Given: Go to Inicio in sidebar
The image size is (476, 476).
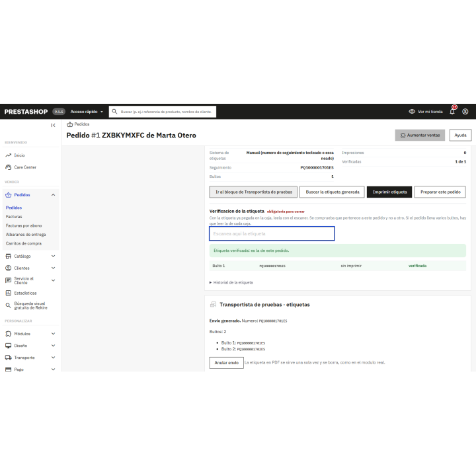Looking at the screenshot, I should 19,155.
